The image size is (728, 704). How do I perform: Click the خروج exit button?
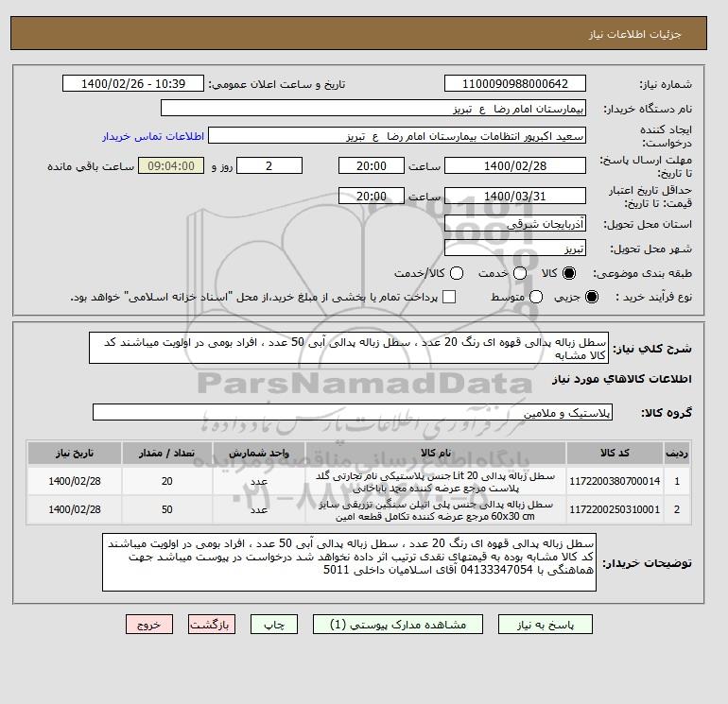(149, 625)
